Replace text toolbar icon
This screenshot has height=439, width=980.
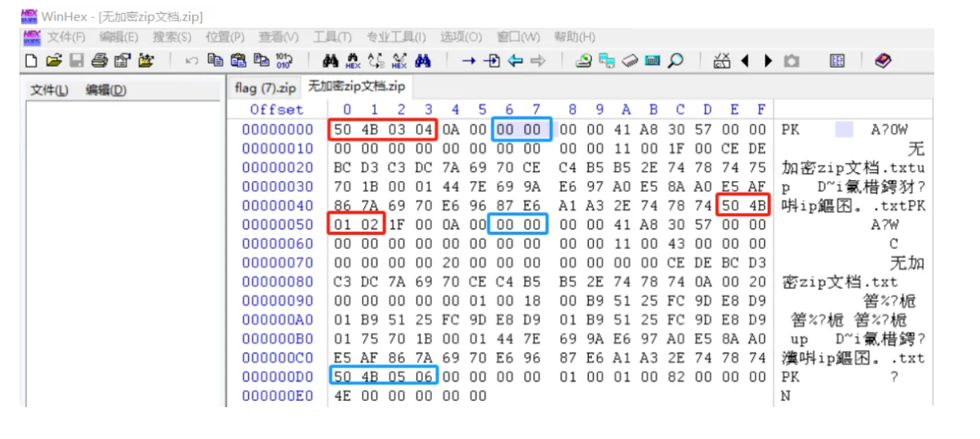tap(376, 61)
